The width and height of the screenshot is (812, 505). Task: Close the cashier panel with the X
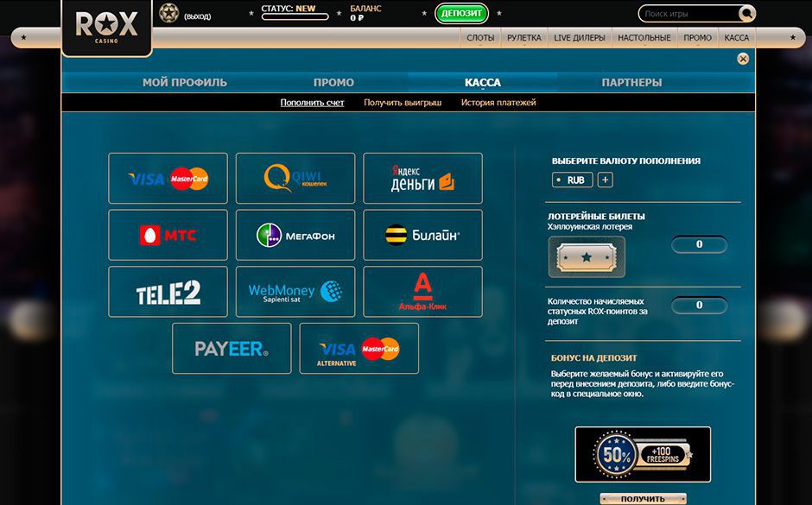click(x=743, y=59)
